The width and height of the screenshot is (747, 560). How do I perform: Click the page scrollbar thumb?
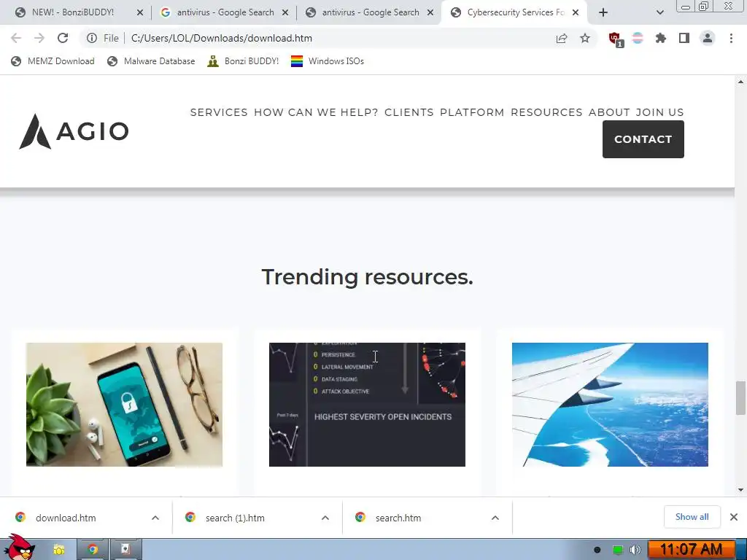tap(741, 398)
